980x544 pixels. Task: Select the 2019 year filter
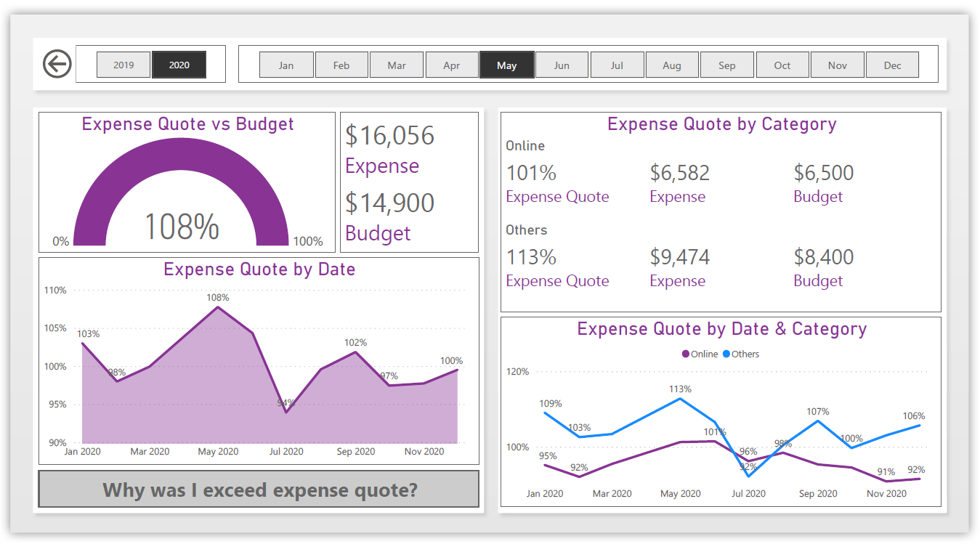pos(123,64)
